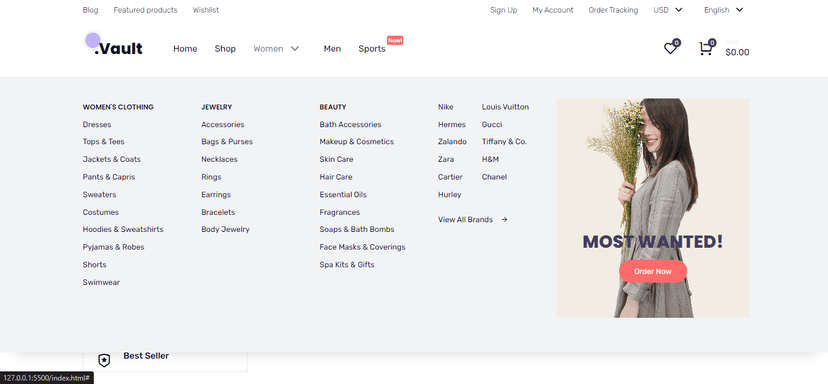Screen dimensions: 828x384
Task: Click the arrow beside View All Brands
Action: (x=504, y=220)
